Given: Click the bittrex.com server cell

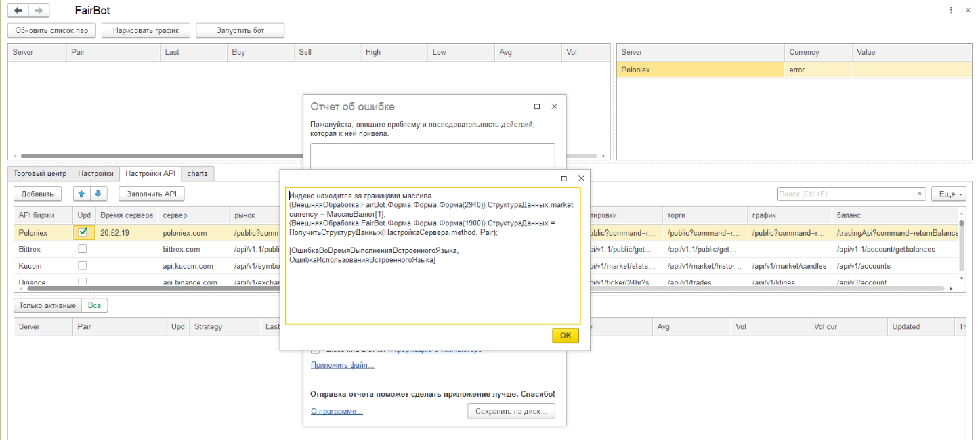Looking at the screenshot, I should point(194,249).
